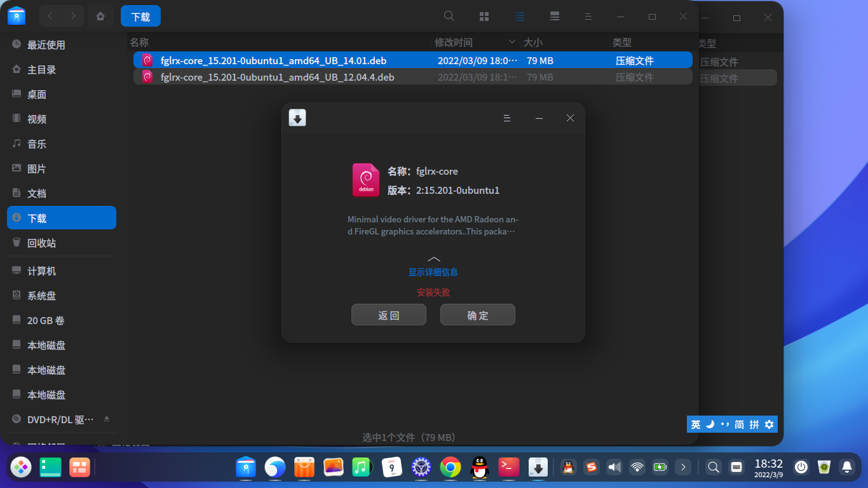Open Deepin Terminal from the dock
868x488 pixels.
click(508, 467)
